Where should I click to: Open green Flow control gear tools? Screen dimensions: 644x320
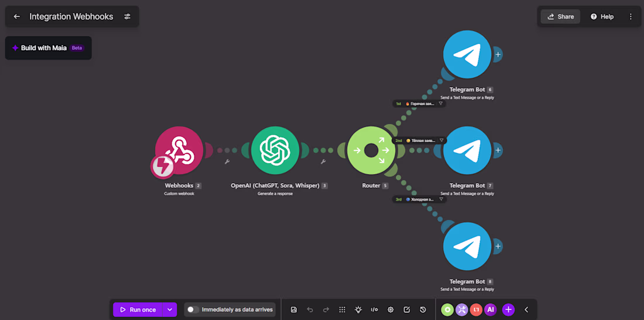[447, 309]
